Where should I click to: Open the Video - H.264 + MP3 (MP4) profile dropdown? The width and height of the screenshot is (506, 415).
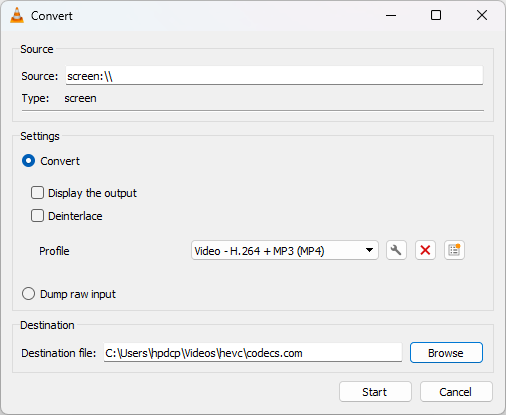click(285, 250)
